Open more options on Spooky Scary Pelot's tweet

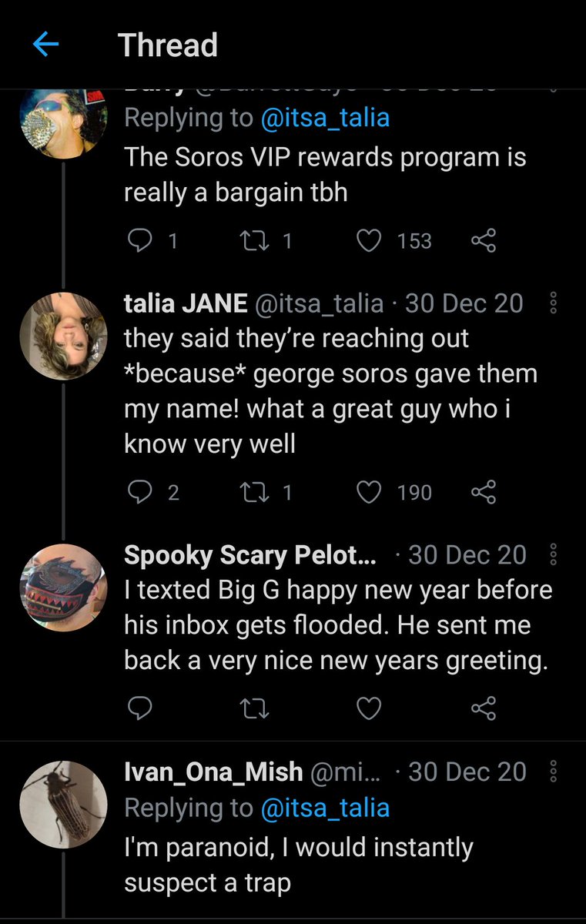[x=553, y=555]
